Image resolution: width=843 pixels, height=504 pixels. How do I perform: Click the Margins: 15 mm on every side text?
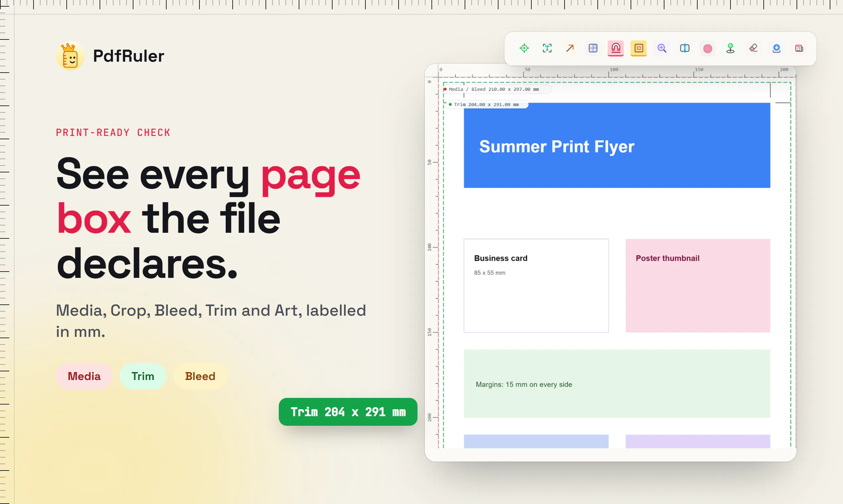524,384
